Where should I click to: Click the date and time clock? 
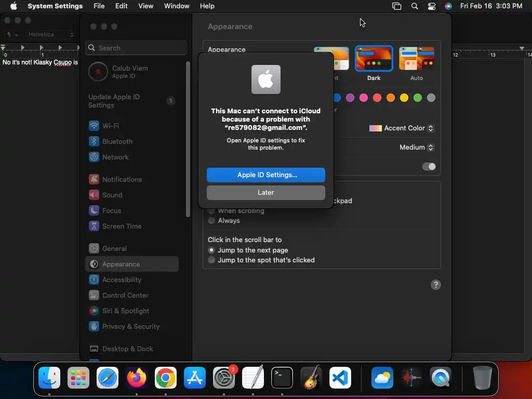[x=491, y=6]
